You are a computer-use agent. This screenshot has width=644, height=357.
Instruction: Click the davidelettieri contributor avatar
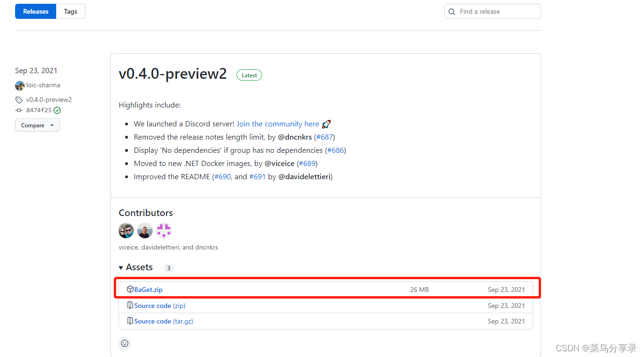coord(145,231)
